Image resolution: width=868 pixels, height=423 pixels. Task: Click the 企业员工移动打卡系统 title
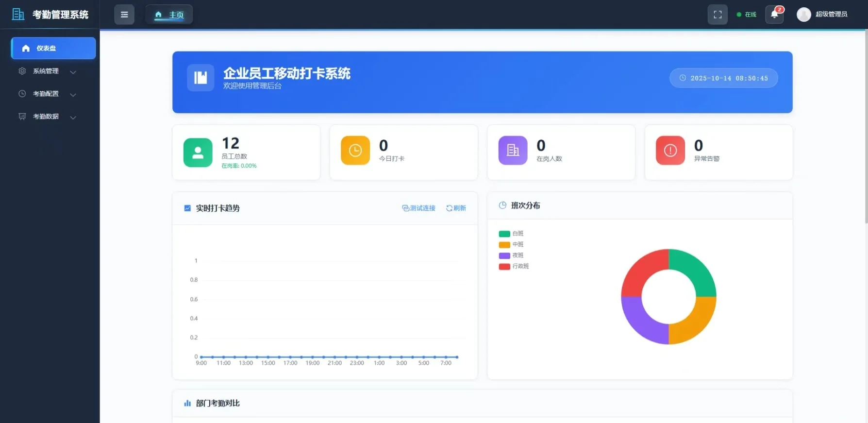pos(287,73)
